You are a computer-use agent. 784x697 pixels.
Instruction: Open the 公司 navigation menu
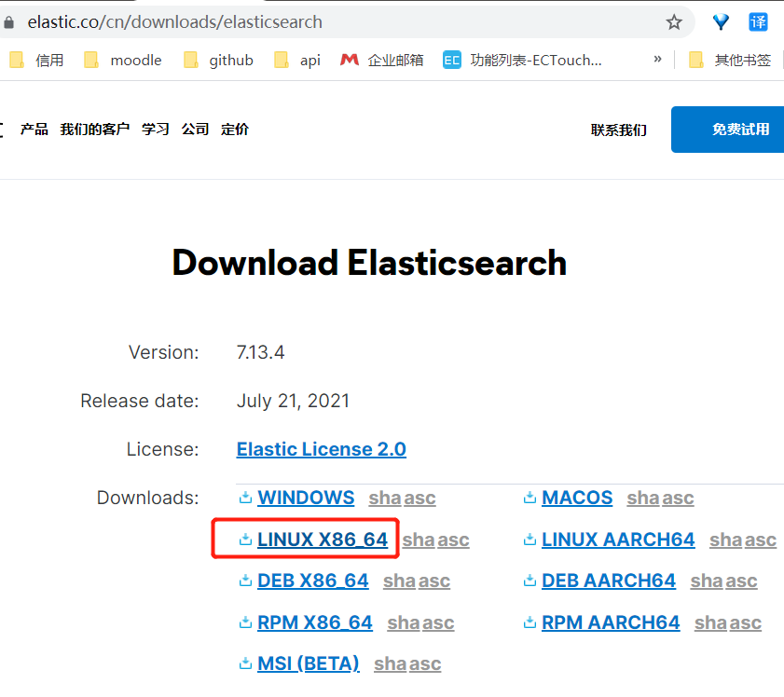tap(195, 130)
